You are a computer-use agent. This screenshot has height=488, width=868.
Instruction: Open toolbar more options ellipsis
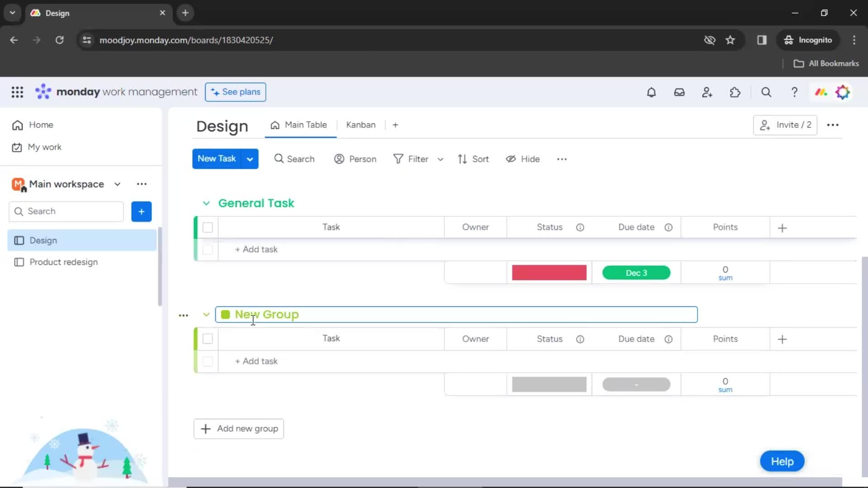[x=561, y=159]
